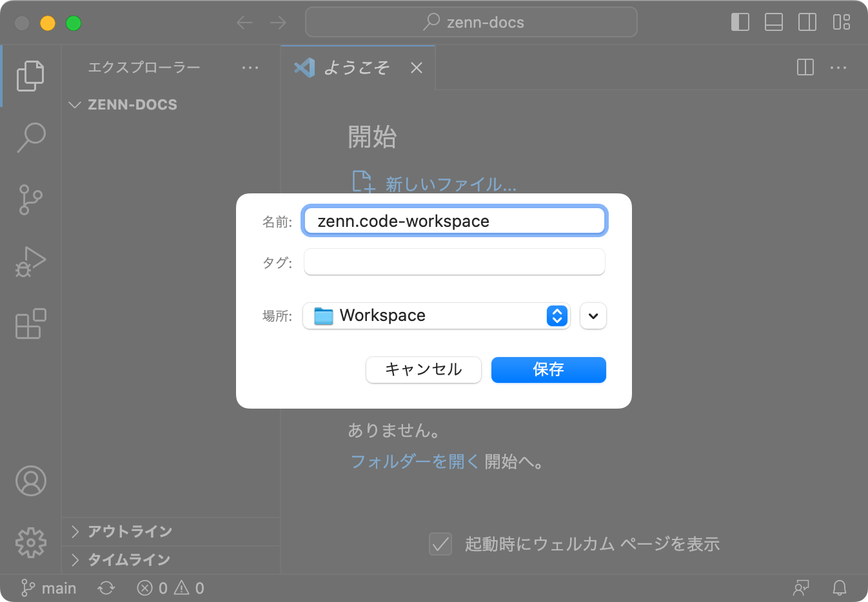This screenshot has height=602, width=868.
Task: Open the Run and Debug view
Action: click(x=30, y=262)
